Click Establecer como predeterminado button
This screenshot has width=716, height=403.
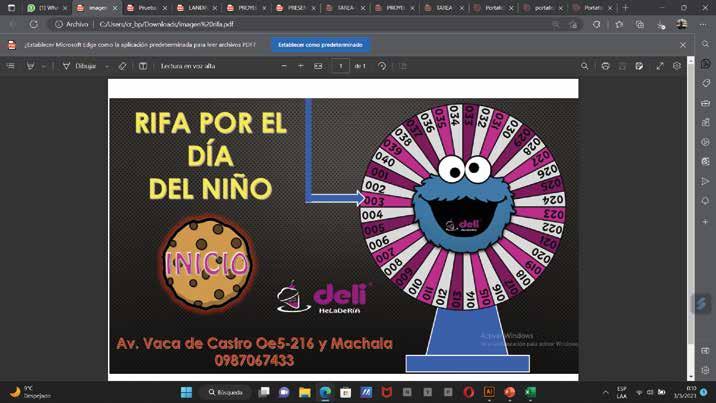tap(321, 45)
